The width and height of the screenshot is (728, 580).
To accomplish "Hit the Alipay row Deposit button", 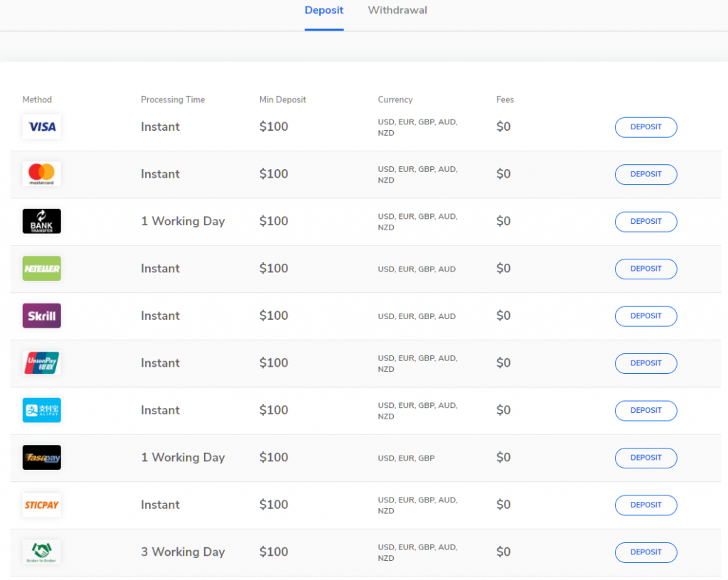I will [646, 411].
